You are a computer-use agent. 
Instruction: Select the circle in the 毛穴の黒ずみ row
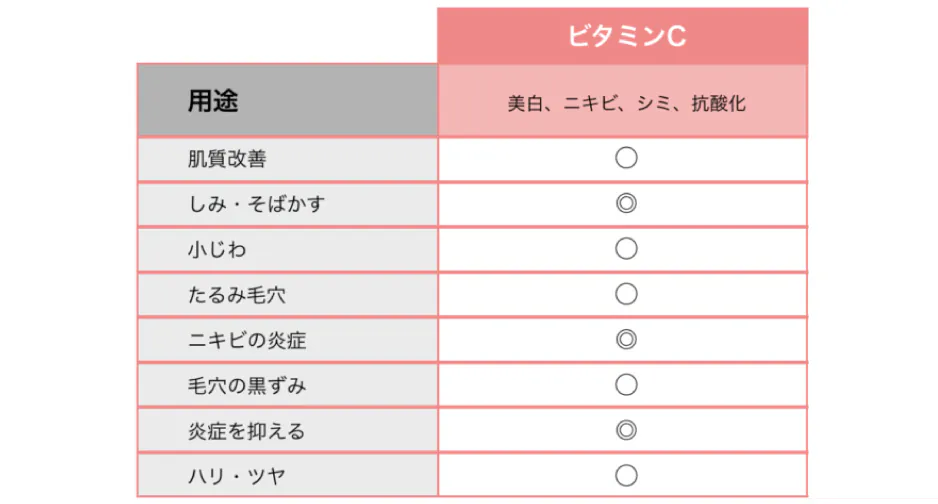click(x=626, y=385)
